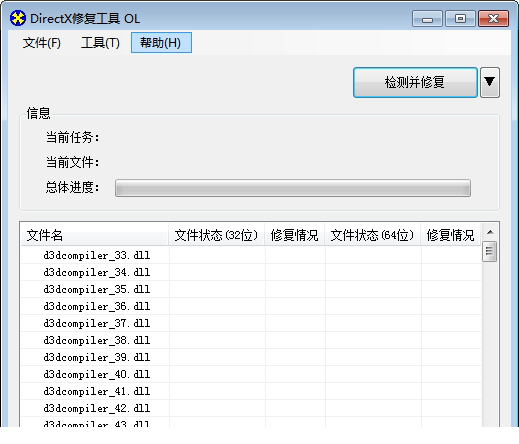This screenshot has width=519, height=444.
Task: Select the d3dcompiler_35.dll row
Action: pyautogui.click(x=251, y=289)
